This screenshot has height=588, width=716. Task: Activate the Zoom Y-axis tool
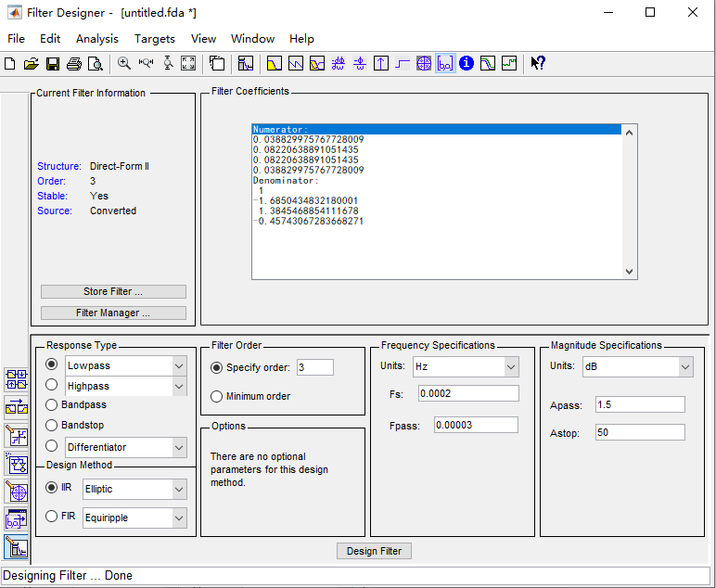(168, 63)
